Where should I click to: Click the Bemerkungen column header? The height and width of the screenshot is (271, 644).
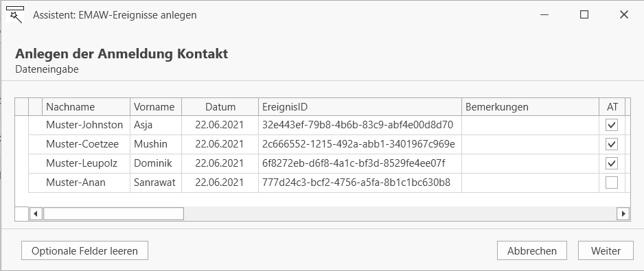530,107
